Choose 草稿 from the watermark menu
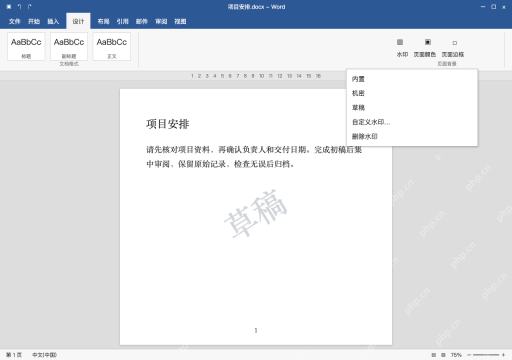 (x=412, y=108)
